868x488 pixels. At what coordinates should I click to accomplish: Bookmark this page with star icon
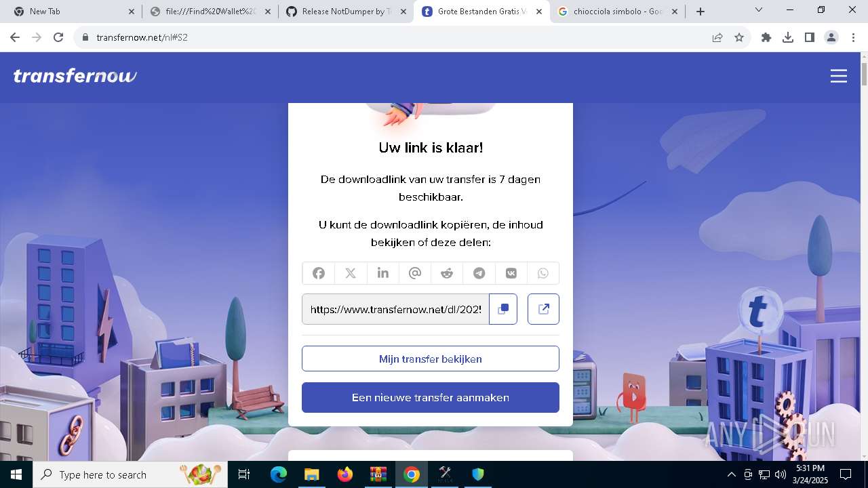tap(739, 37)
